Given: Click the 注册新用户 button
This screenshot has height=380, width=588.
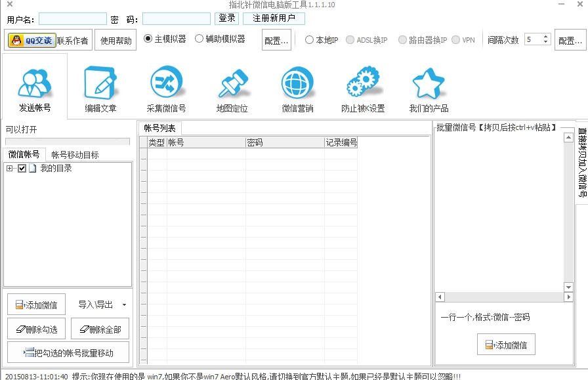Looking at the screenshot, I should click(274, 18).
